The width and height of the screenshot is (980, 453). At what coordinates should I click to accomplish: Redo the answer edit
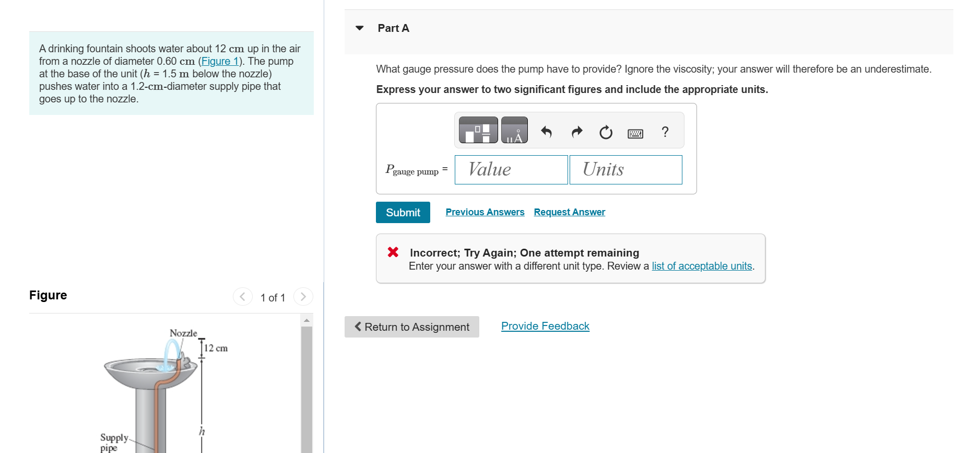pyautogui.click(x=576, y=132)
